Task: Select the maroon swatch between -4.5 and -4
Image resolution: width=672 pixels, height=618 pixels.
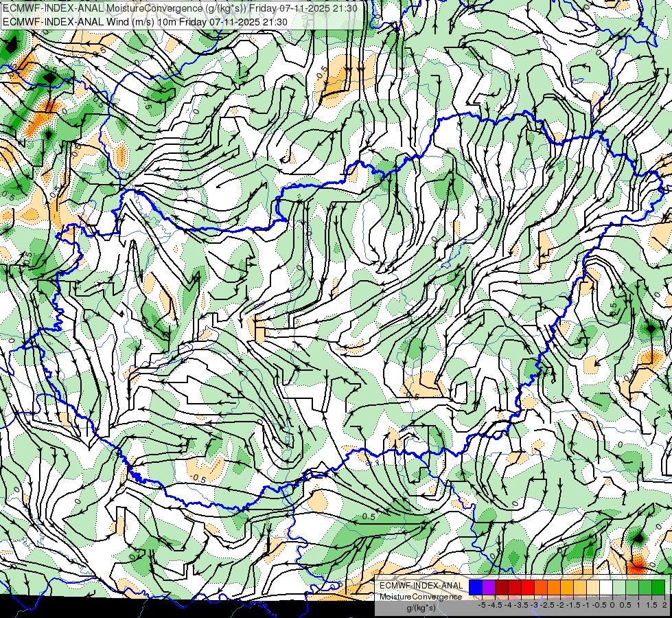Action: click(x=502, y=588)
